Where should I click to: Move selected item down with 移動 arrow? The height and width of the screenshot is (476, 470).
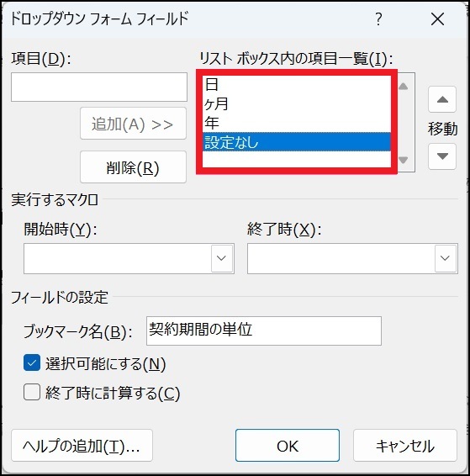[x=442, y=156]
